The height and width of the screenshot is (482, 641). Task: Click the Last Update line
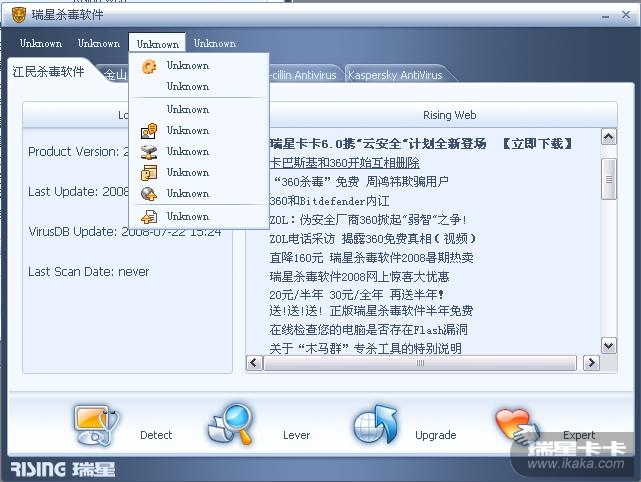coord(78,192)
